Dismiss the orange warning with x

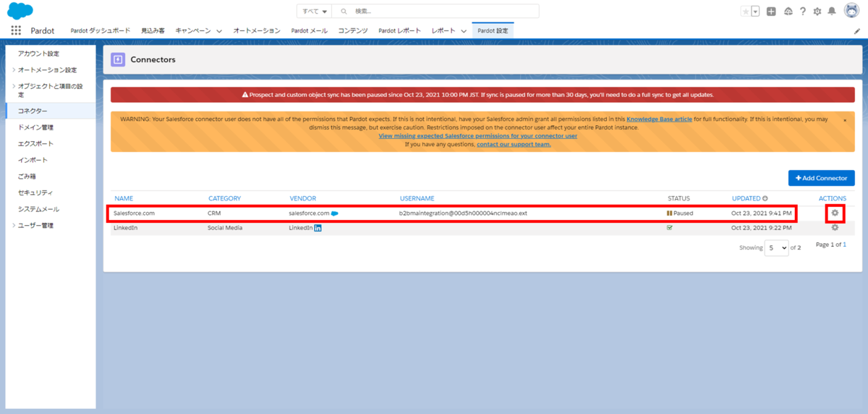[x=845, y=120]
